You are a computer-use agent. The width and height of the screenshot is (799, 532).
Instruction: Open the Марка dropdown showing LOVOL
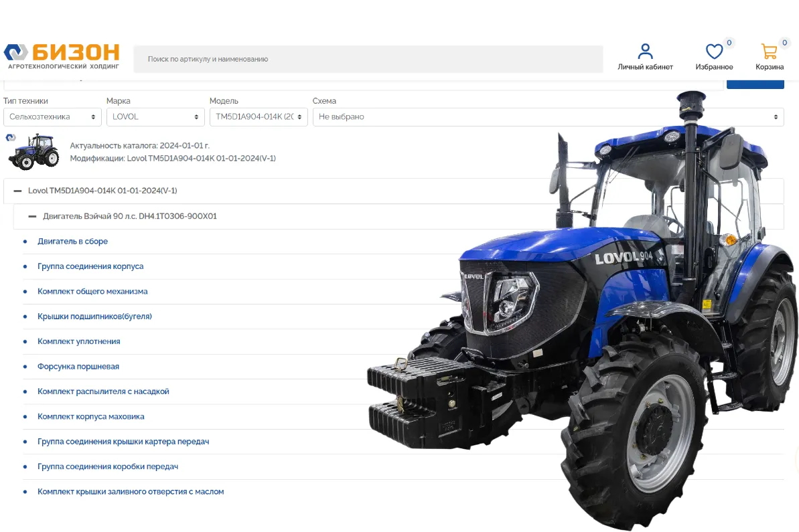click(x=155, y=116)
